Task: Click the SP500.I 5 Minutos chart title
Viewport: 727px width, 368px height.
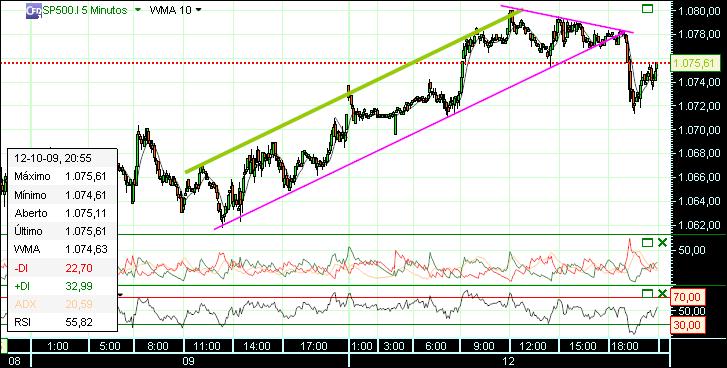Action: coord(85,10)
